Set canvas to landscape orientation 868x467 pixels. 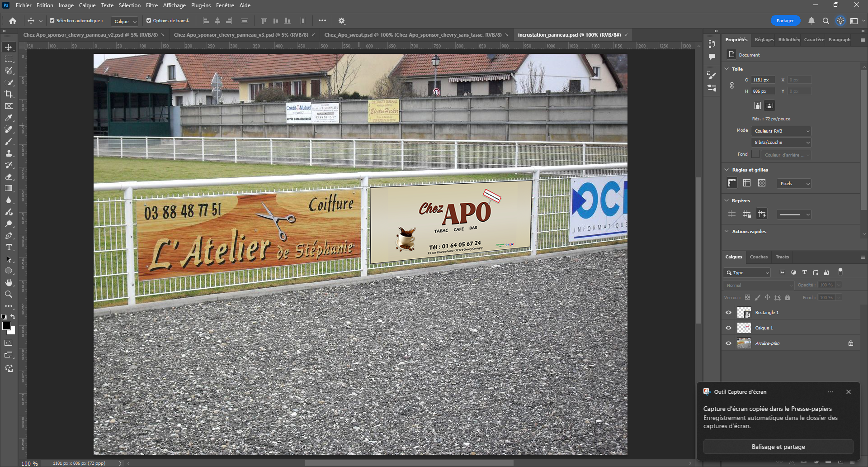769,105
